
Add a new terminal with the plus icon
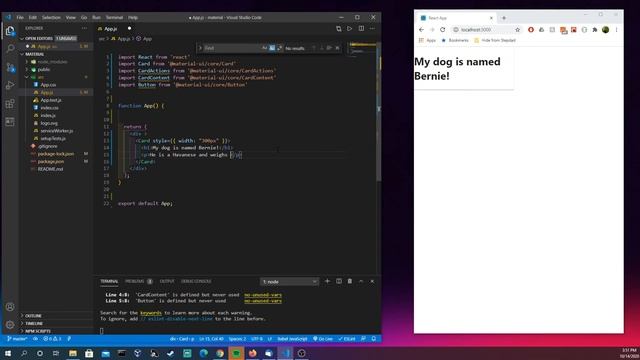[327, 281]
